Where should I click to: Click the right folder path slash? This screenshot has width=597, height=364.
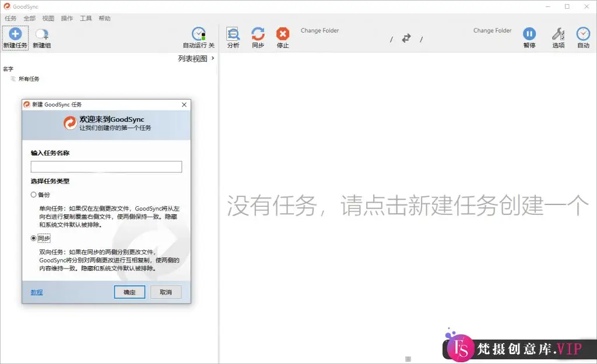click(421, 40)
